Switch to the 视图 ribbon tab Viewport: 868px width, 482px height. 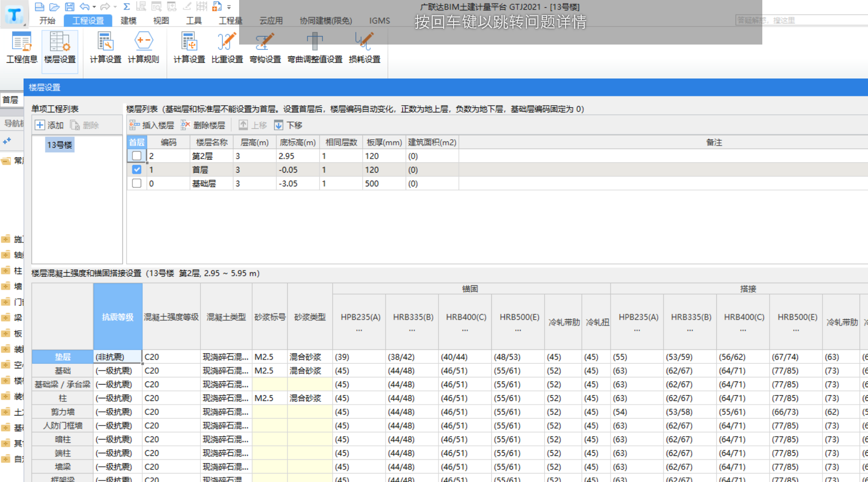click(161, 20)
